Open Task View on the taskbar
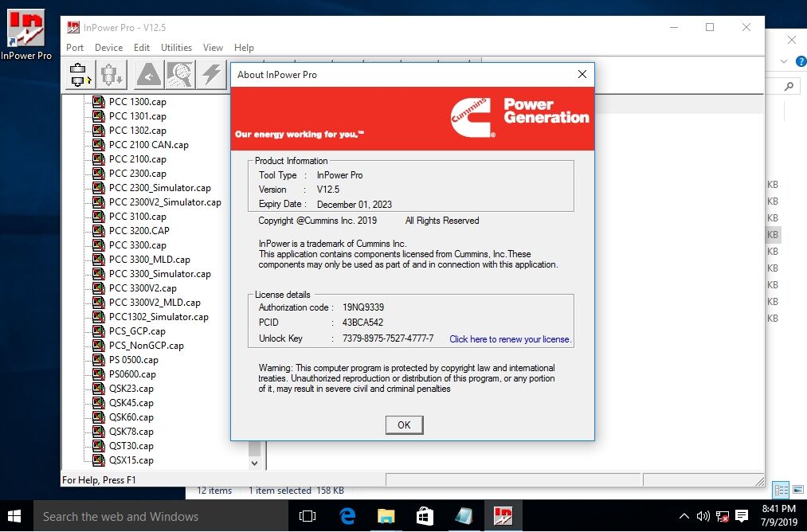The width and height of the screenshot is (807, 532). point(308,516)
